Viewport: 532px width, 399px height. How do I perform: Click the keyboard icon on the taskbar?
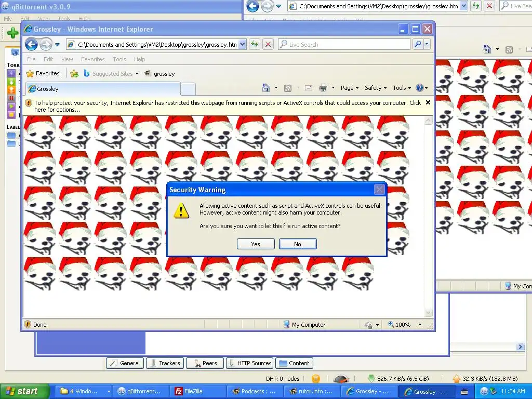click(x=464, y=392)
